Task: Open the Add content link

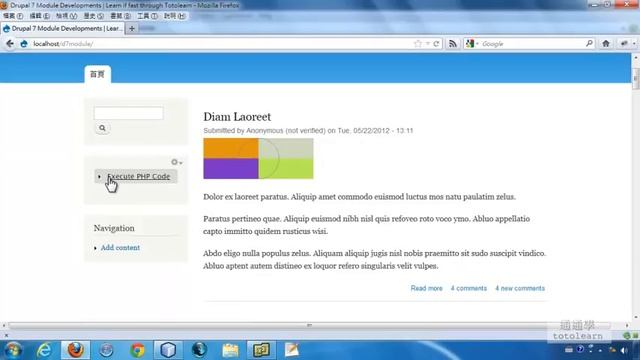Action: pyautogui.click(x=120, y=248)
